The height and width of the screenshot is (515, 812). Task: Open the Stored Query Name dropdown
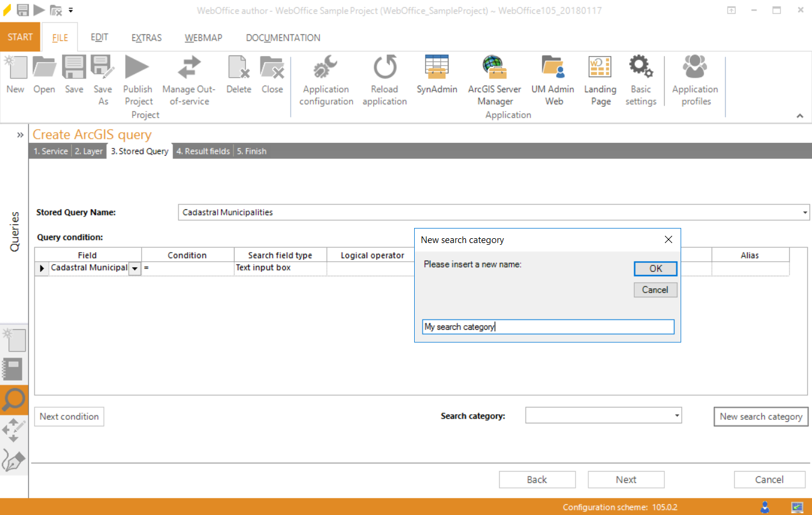click(x=804, y=212)
